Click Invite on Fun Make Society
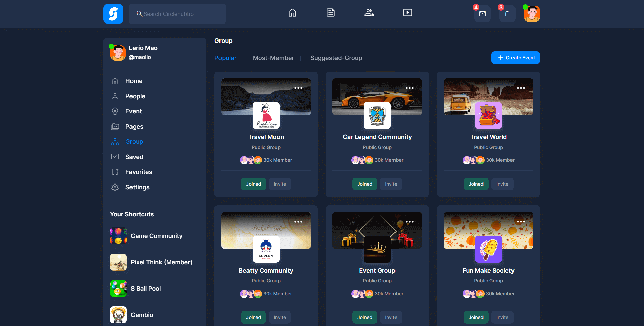The height and width of the screenshot is (326, 644). tap(502, 317)
